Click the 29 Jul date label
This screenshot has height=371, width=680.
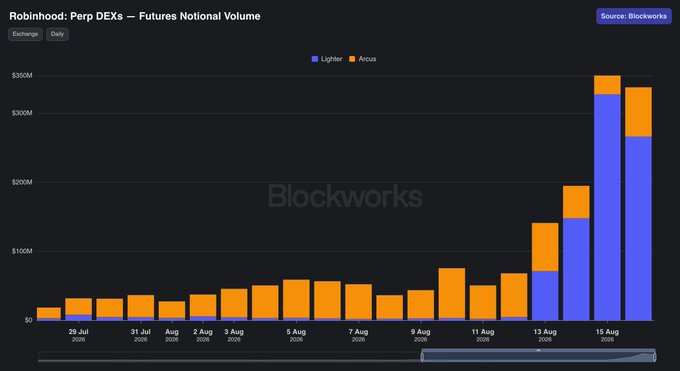point(78,335)
